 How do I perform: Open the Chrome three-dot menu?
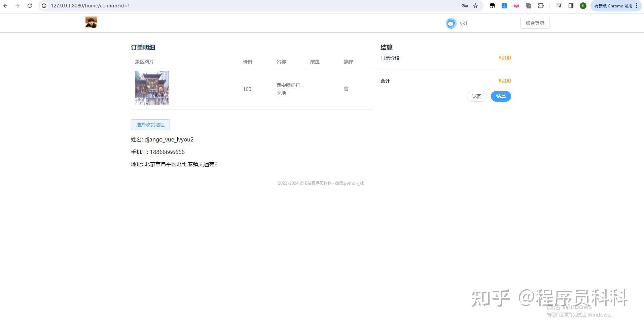point(637,6)
